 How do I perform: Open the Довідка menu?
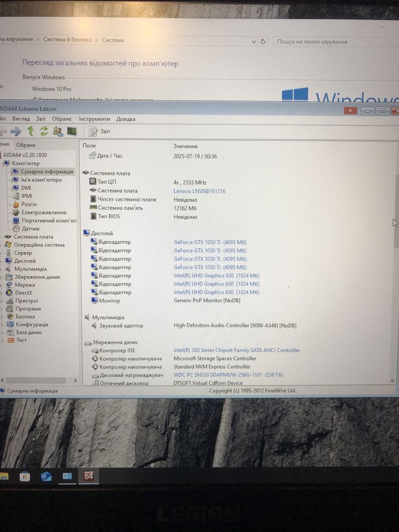[126, 119]
